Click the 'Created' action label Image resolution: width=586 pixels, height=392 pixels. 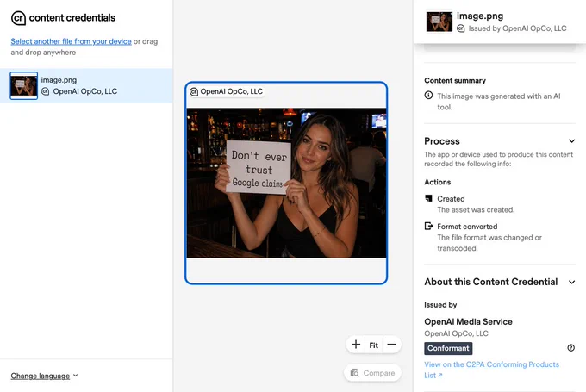(451, 199)
